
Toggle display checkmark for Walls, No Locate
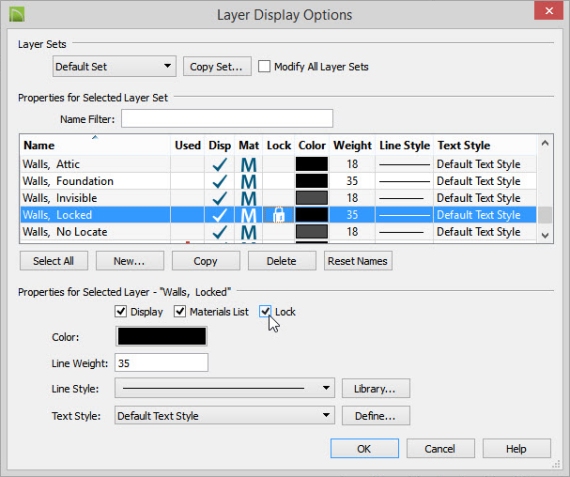tap(220, 232)
